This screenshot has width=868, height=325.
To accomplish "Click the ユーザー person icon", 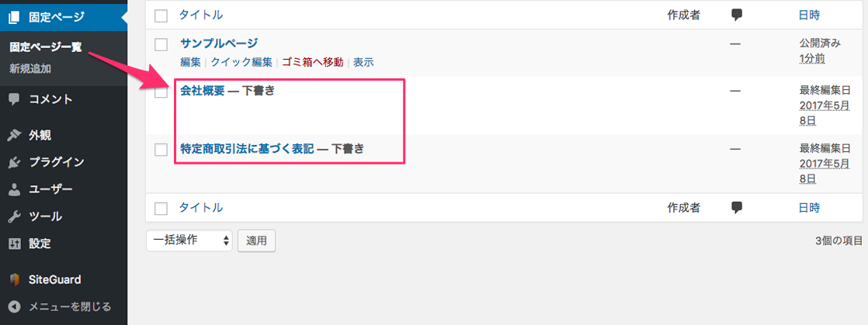I will pyautogui.click(x=15, y=189).
